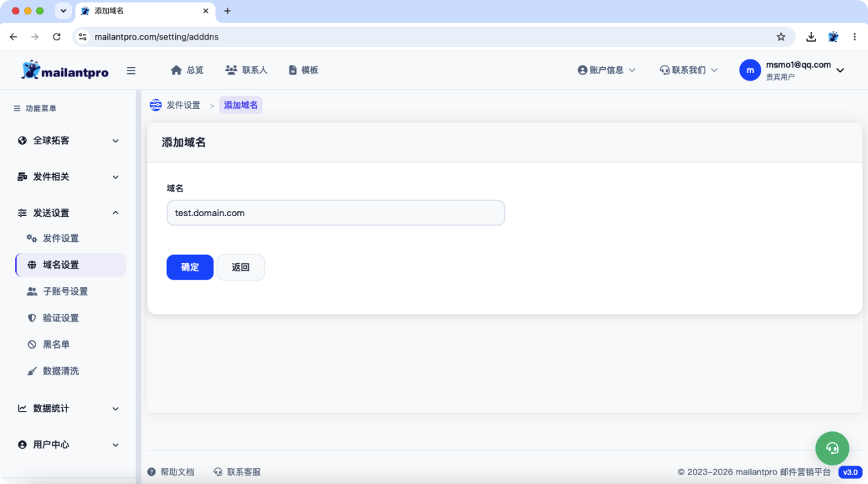868x484 pixels.
Task: Open the 总览 home overview
Action: click(187, 70)
